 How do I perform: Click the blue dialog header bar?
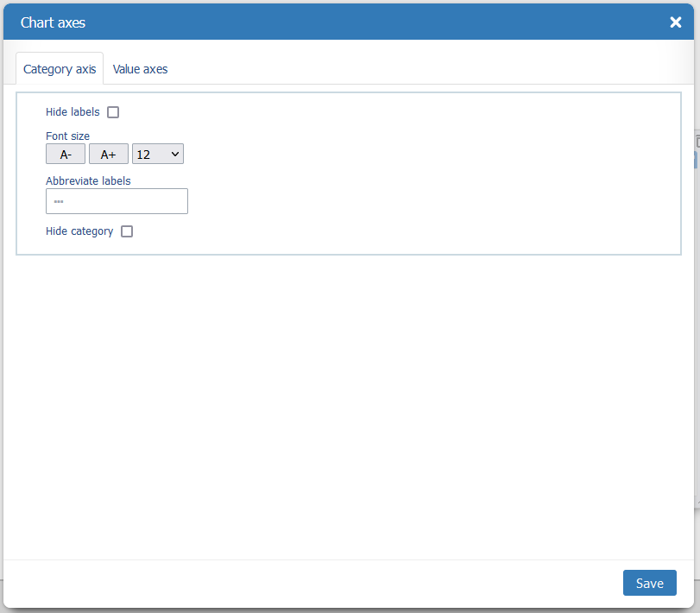point(345,22)
